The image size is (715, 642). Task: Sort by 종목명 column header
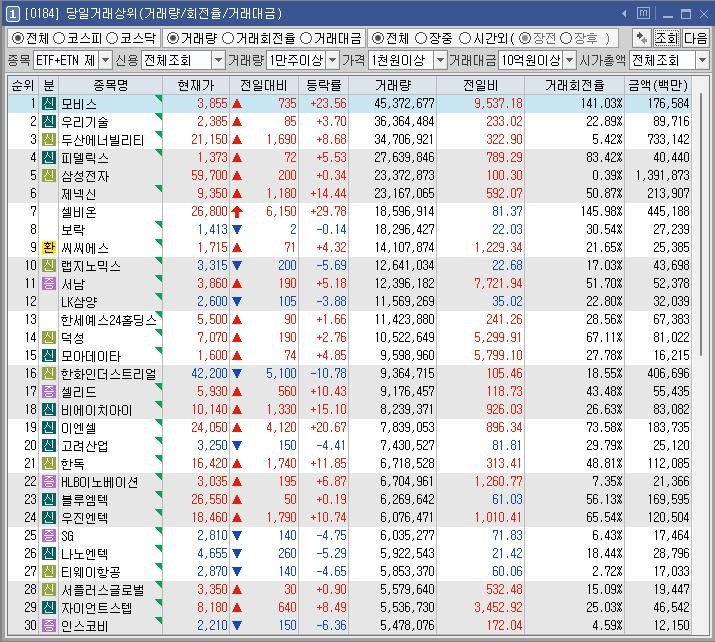(110, 85)
